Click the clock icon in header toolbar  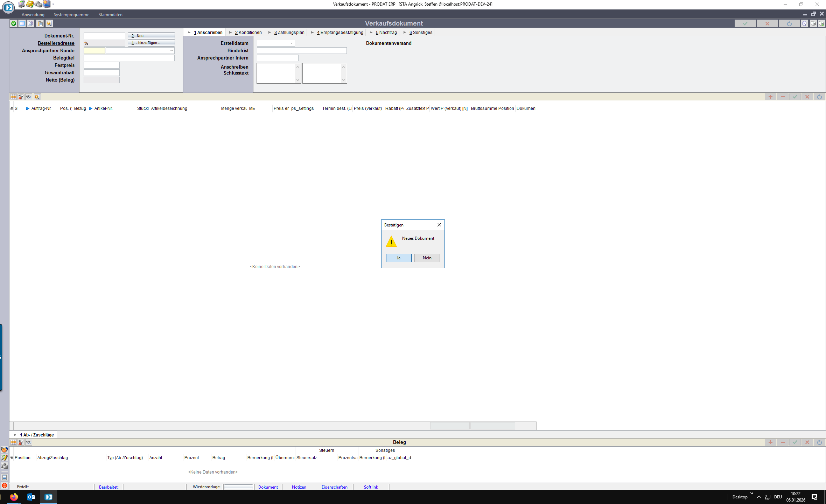[x=804, y=23]
